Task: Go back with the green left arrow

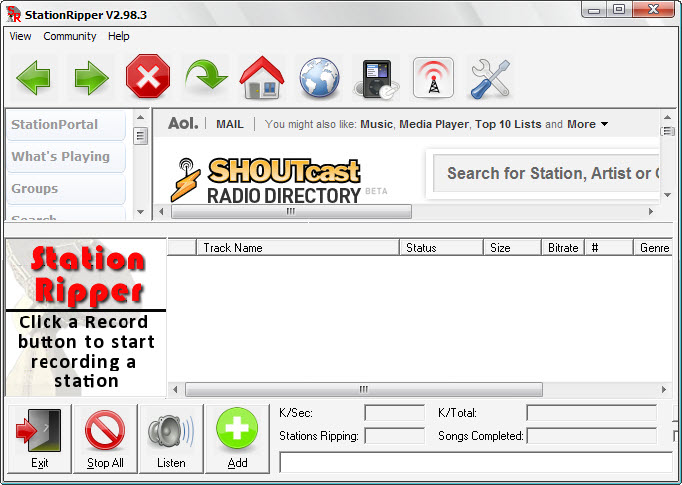Action: 33,78
